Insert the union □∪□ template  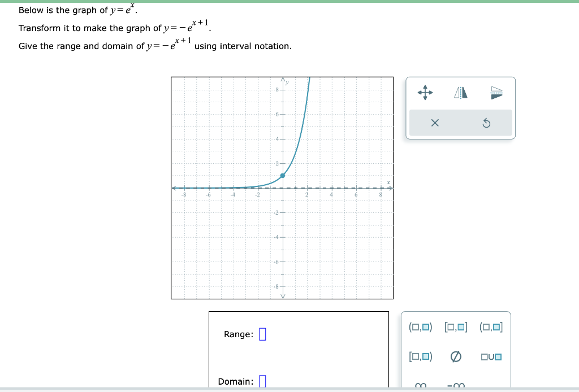[491, 356]
